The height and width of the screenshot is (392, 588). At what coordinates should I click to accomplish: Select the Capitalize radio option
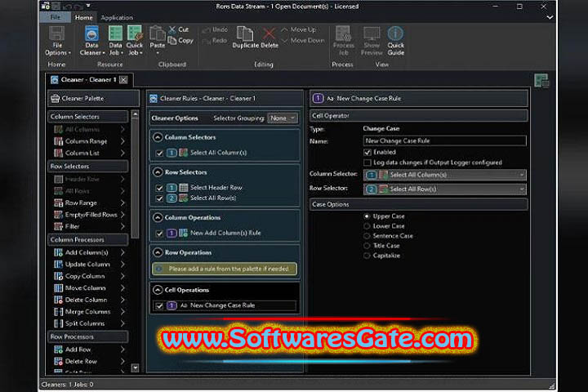(367, 256)
